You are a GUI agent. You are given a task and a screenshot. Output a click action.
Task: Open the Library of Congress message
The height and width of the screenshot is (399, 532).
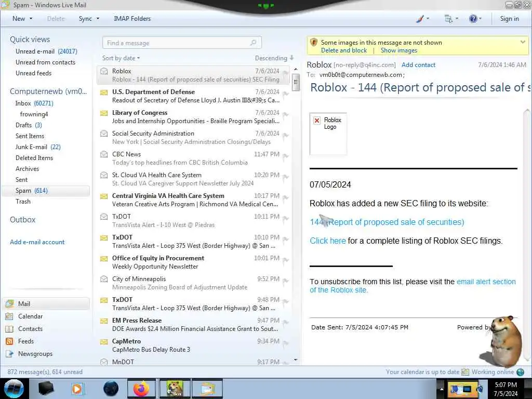pyautogui.click(x=193, y=117)
